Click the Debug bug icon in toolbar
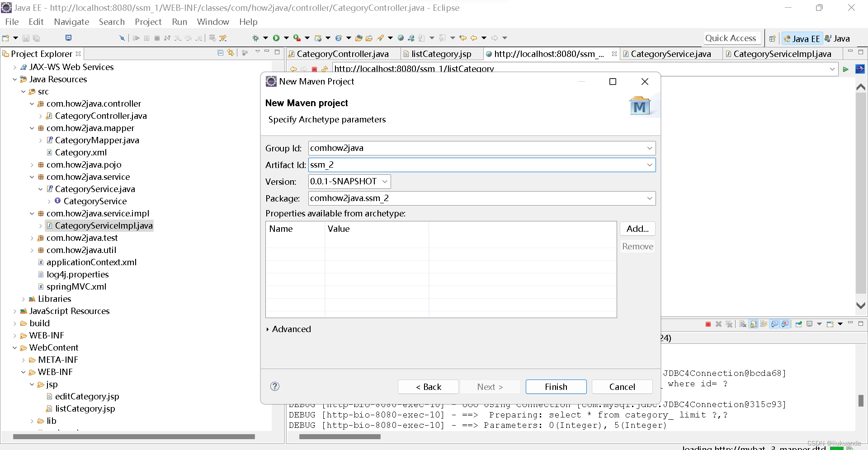This screenshot has height=450, width=868. point(256,38)
